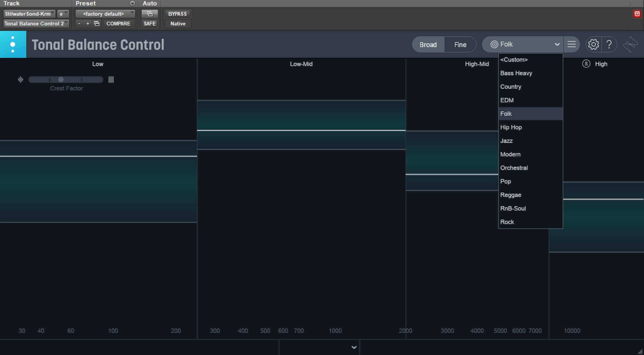The image size is (644, 355).
Task: Choose Country target
Action: tap(530, 87)
